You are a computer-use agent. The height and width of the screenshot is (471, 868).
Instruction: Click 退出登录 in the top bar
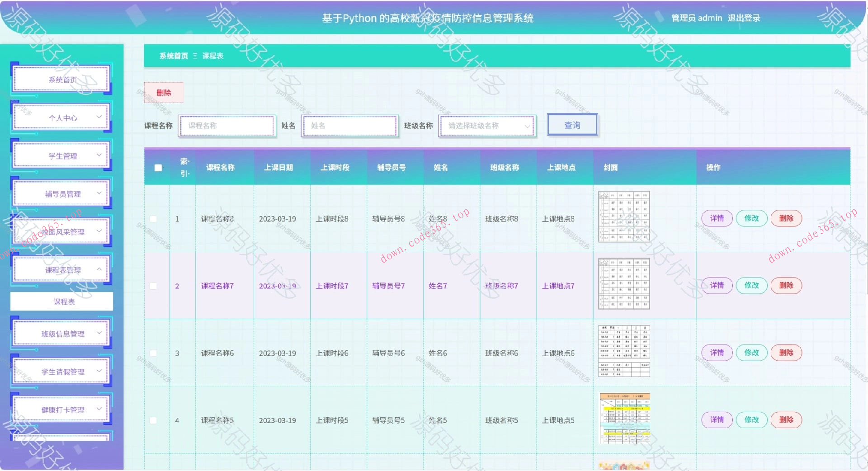[x=744, y=18]
